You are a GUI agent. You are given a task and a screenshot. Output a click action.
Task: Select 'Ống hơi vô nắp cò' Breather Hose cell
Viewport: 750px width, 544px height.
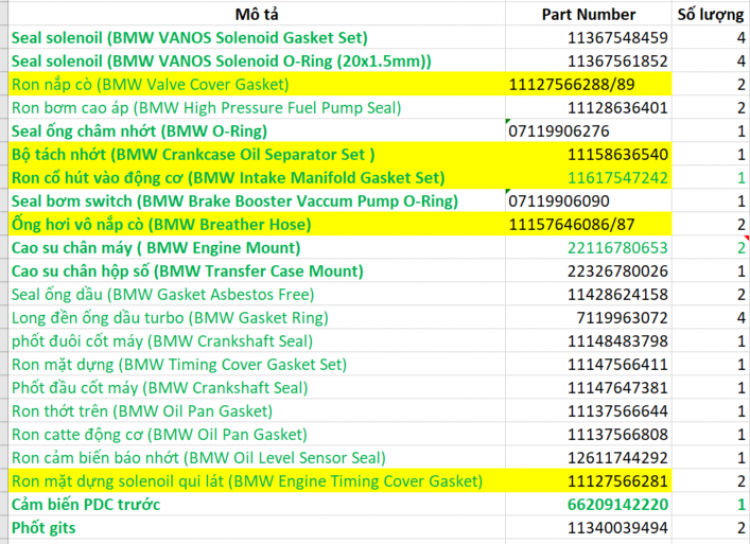coord(257,224)
